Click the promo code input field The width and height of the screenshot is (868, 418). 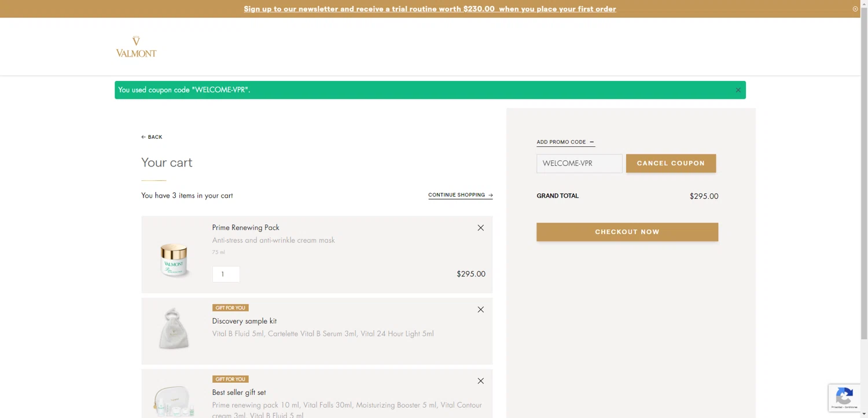pos(579,164)
